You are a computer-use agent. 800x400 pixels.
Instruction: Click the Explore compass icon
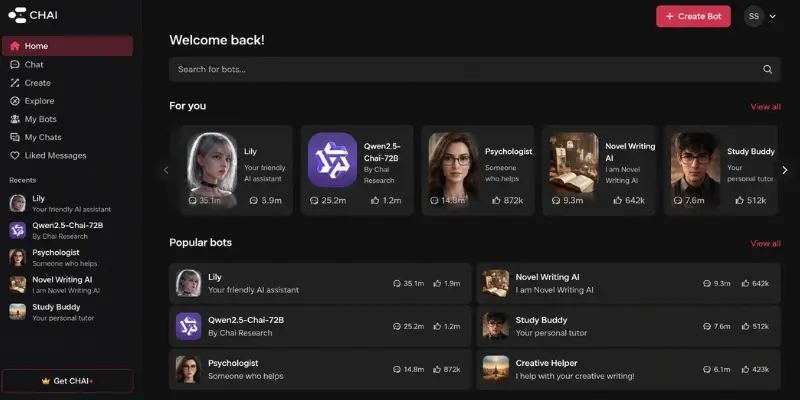(x=15, y=101)
